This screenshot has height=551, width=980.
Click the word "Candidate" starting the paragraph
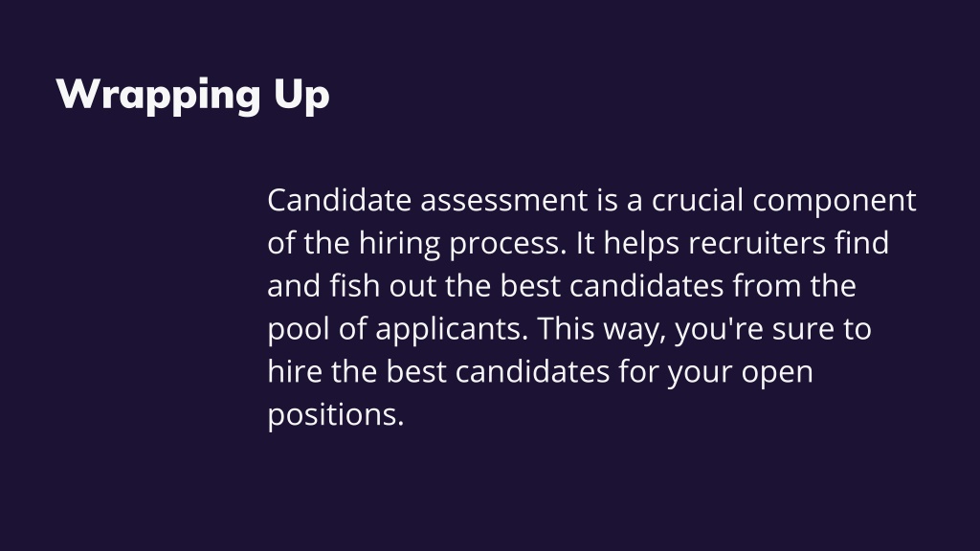[x=340, y=201]
